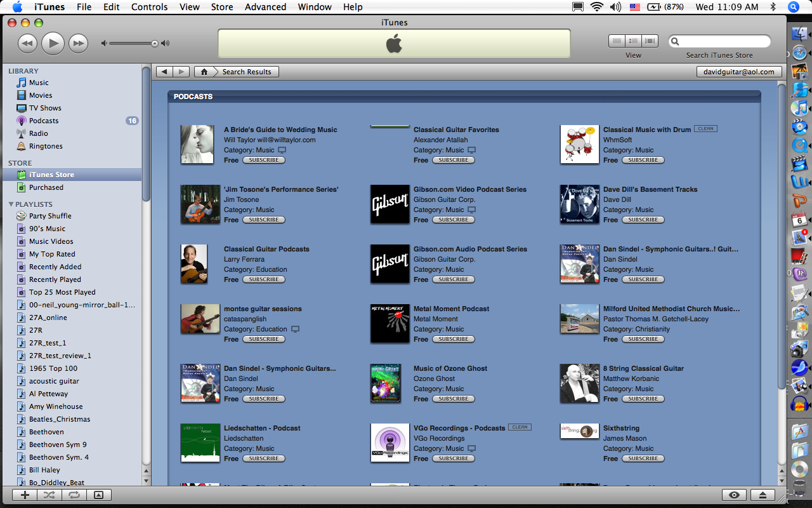
Task: Click Gibson.com Audio Podcast Series artwork
Action: click(390, 264)
